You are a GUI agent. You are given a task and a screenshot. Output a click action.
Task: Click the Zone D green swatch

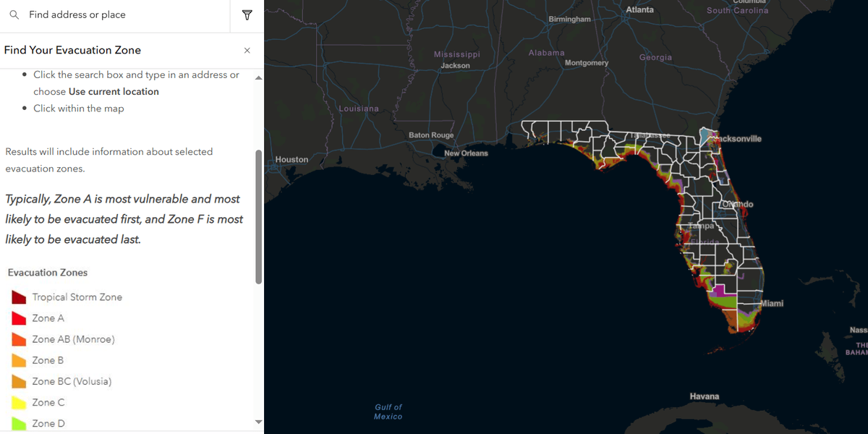[19, 423]
